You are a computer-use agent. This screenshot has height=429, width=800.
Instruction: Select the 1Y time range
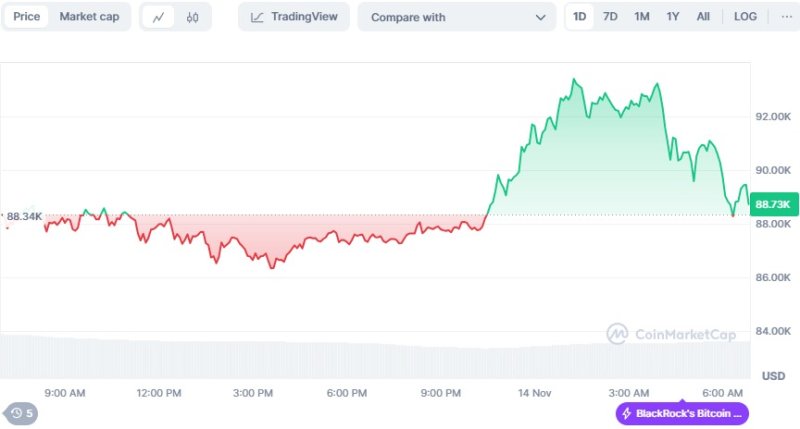tap(673, 17)
